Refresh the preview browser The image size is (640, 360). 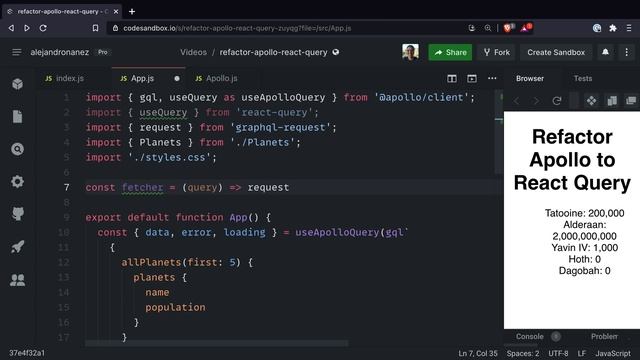[x=557, y=100]
